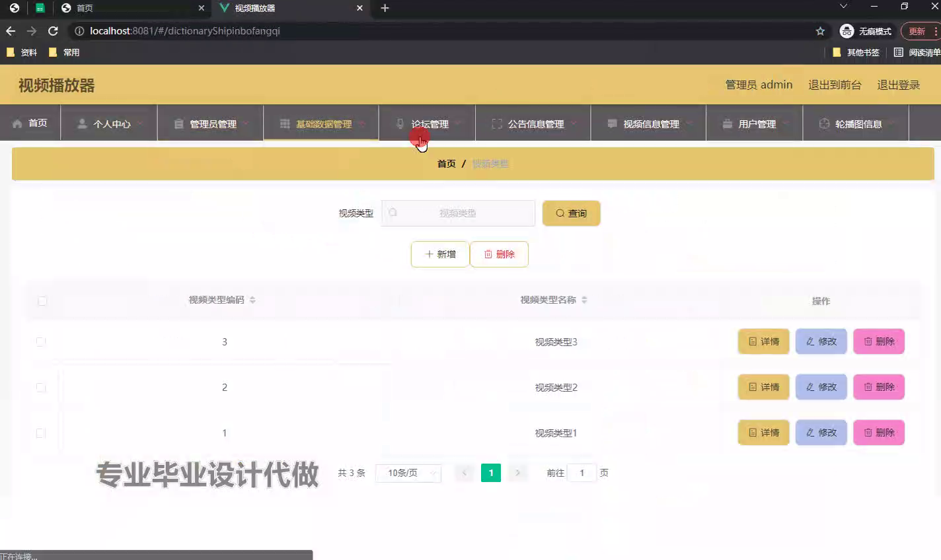Expand the 视频信息管理 menu

pyautogui.click(x=648, y=123)
